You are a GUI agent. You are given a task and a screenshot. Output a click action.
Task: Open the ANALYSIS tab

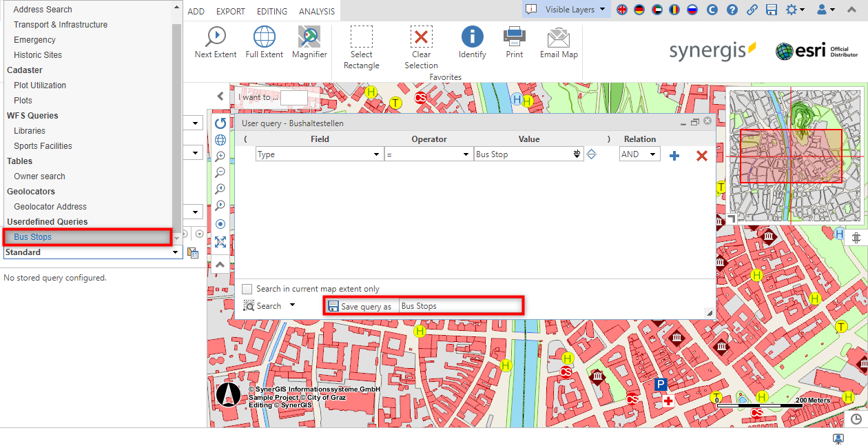pos(316,10)
